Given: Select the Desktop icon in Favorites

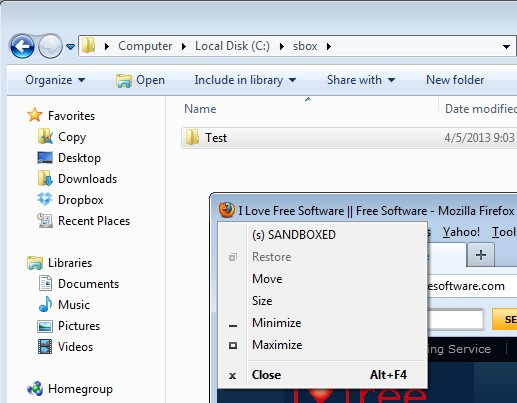Looking at the screenshot, I should click(x=45, y=158).
